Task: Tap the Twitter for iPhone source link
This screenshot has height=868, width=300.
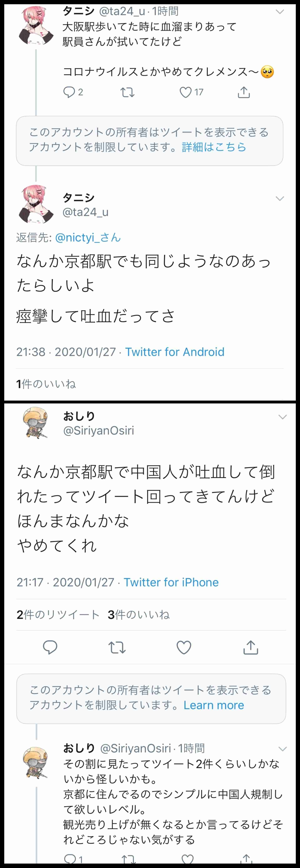Action: click(171, 582)
